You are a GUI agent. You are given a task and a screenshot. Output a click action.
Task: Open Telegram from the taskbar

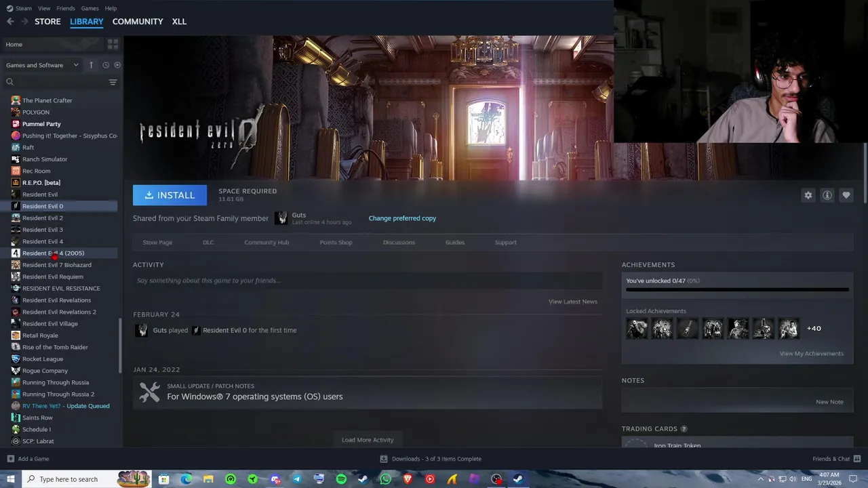pos(297,479)
